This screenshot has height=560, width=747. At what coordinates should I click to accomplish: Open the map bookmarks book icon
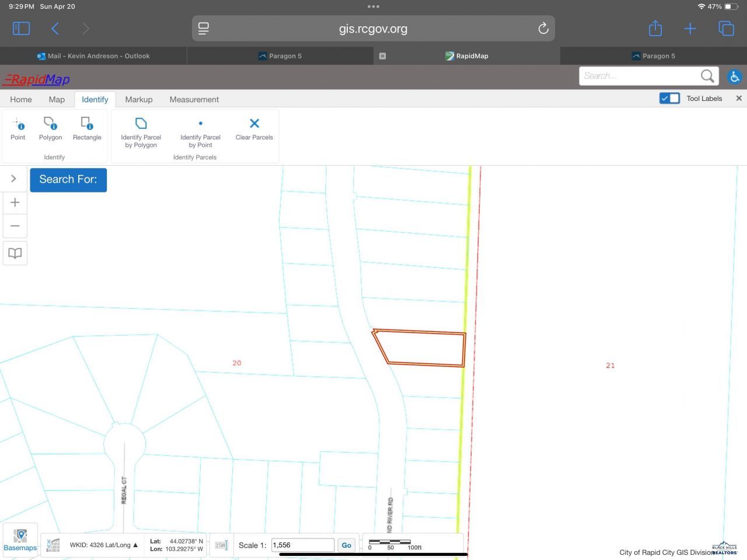(x=15, y=253)
